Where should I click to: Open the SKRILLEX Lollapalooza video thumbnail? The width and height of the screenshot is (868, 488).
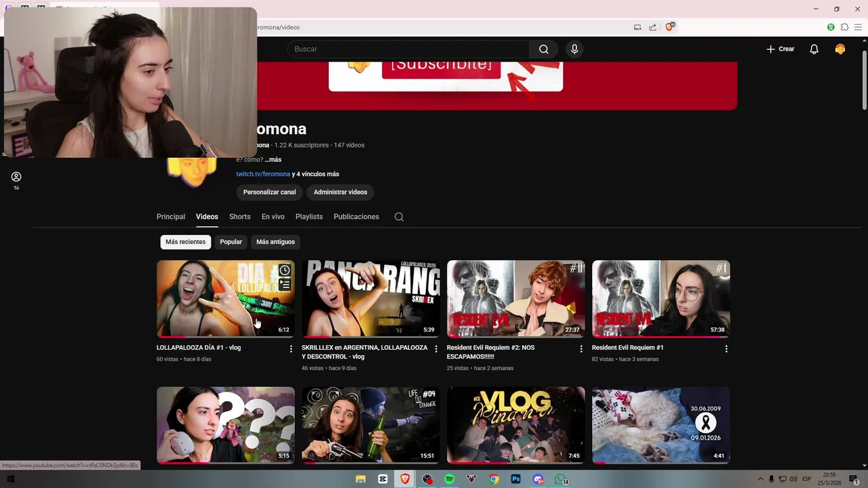[371, 299]
